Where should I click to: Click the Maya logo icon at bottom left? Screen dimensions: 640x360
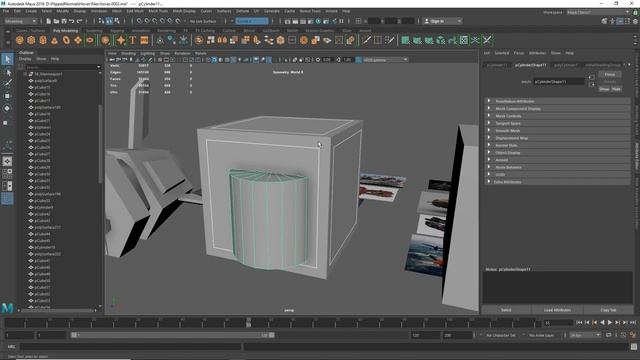(x=7, y=308)
